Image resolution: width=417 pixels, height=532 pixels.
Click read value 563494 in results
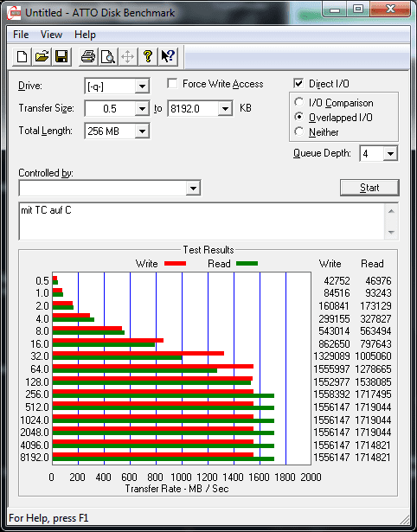point(376,331)
